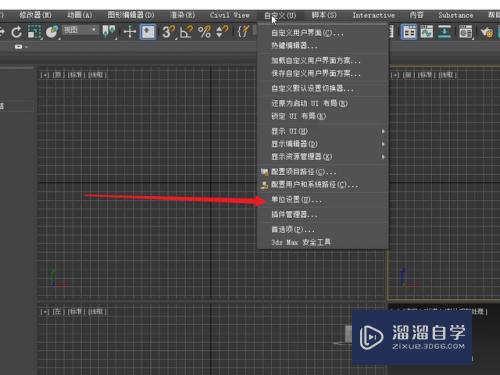This screenshot has width=500, height=375.
Task: Open the Material Editor icon
Action: [x=465, y=32]
